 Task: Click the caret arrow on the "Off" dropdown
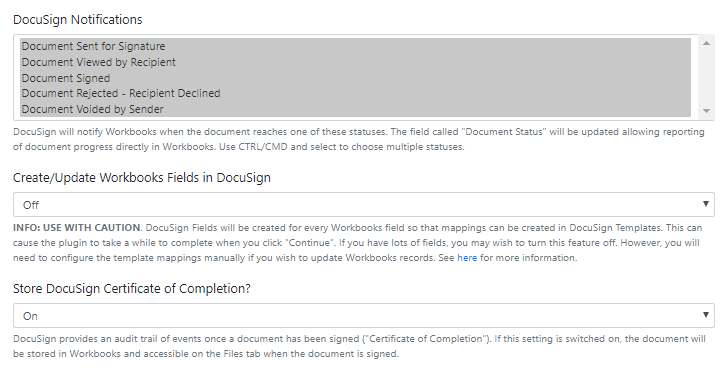click(706, 204)
